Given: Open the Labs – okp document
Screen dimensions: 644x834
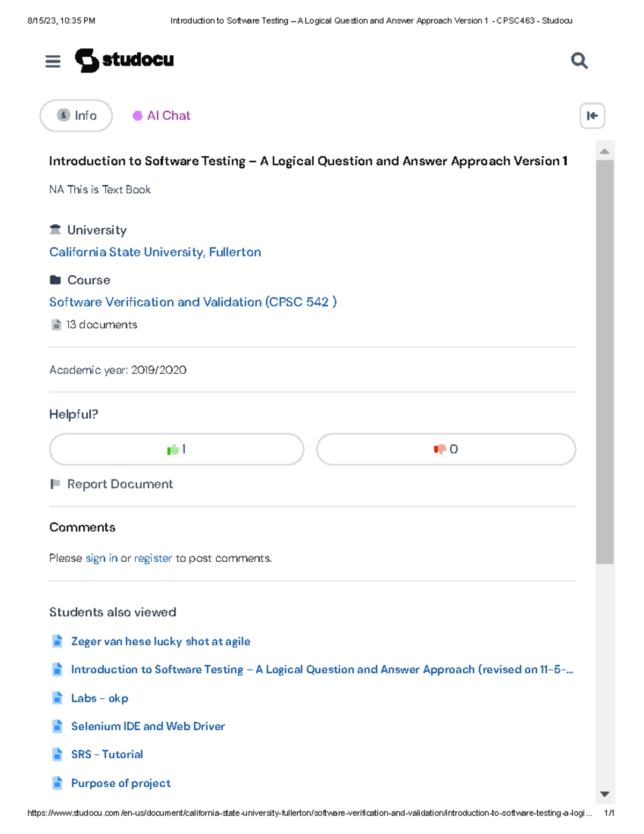Looking at the screenshot, I should point(99,698).
